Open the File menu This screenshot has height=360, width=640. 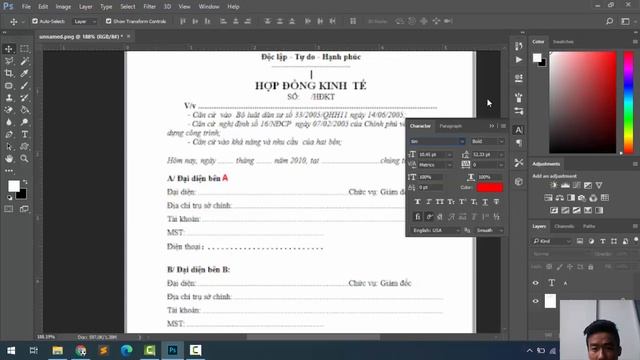(x=26, y=7)
